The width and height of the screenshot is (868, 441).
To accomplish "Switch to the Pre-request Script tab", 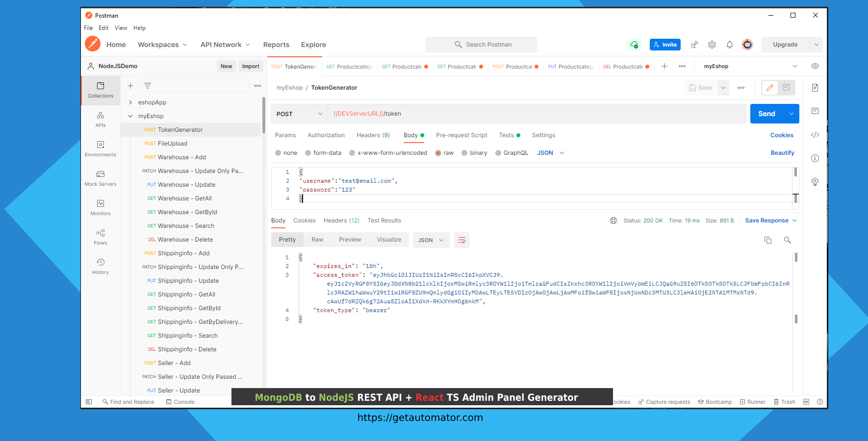I will (461, 135).
